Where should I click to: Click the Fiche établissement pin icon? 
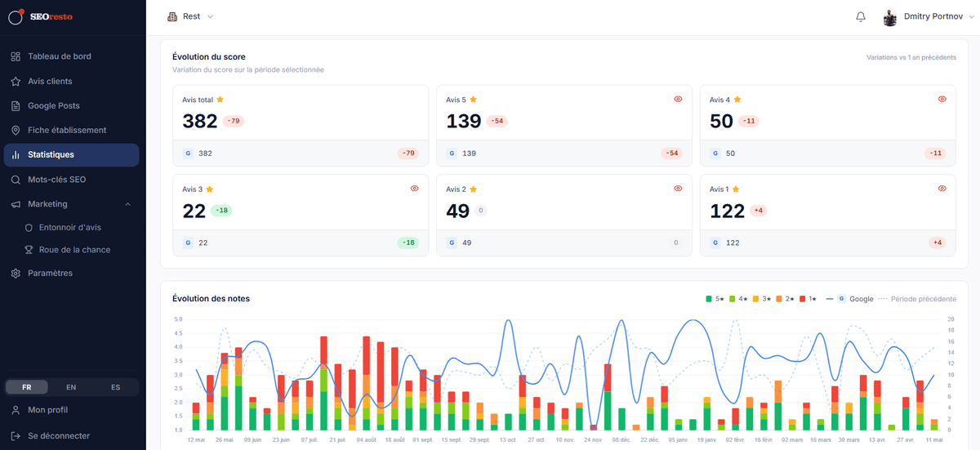coord(16,130)
